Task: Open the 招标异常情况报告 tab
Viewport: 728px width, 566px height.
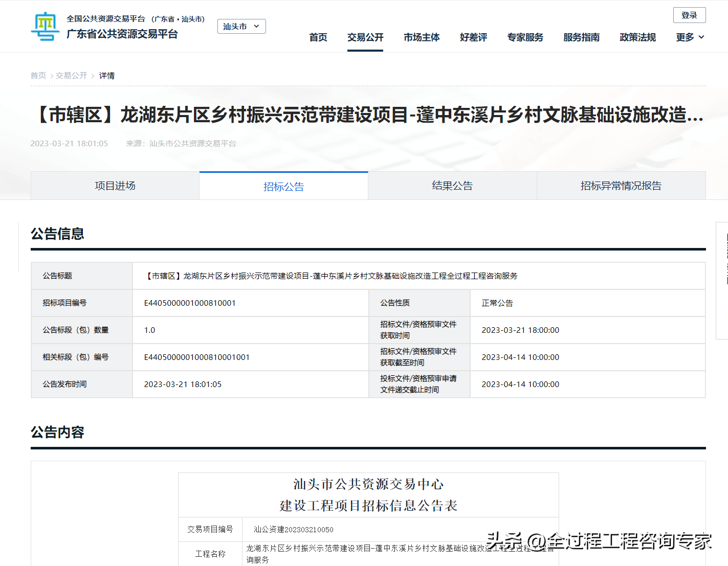Action: 621,186
